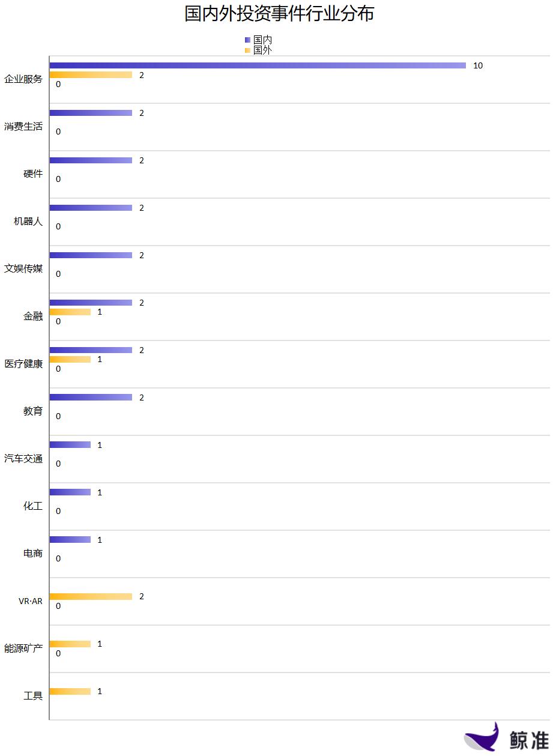Viewport: 559px width, 756px height.
Task: Select the 电商 purple bar
Action: (x=70, y=540)
